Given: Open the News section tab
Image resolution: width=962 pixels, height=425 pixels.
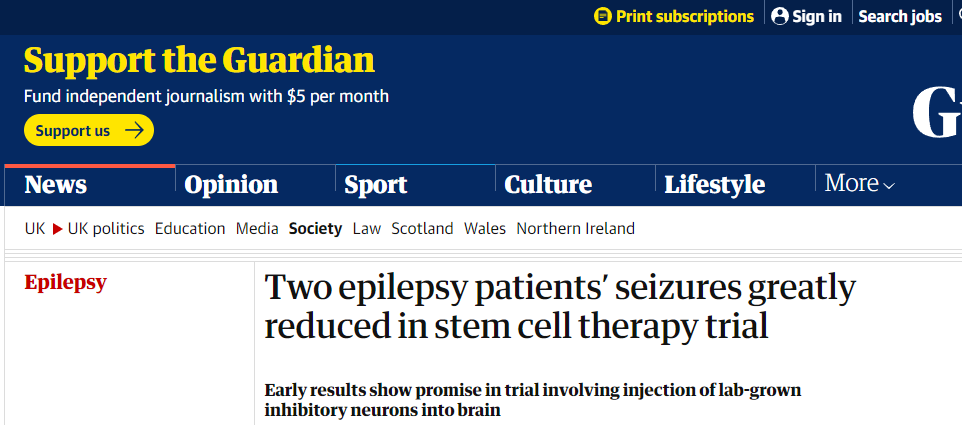Looking at the screenshot, I should click(x=56, y=185).
